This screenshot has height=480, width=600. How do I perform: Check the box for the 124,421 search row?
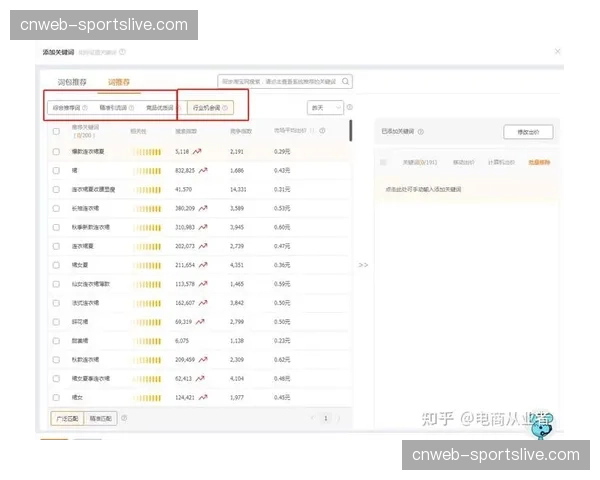click(56, 397)
